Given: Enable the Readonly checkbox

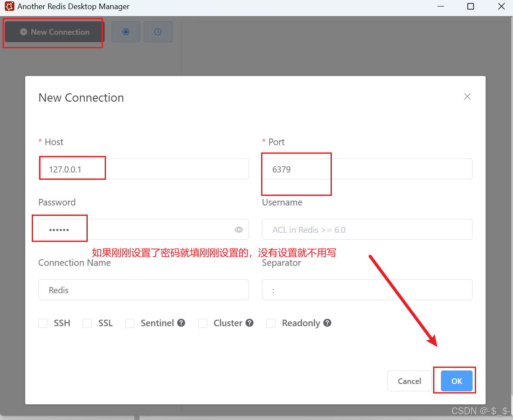Looking at the screenshot, I should point(271,323).
